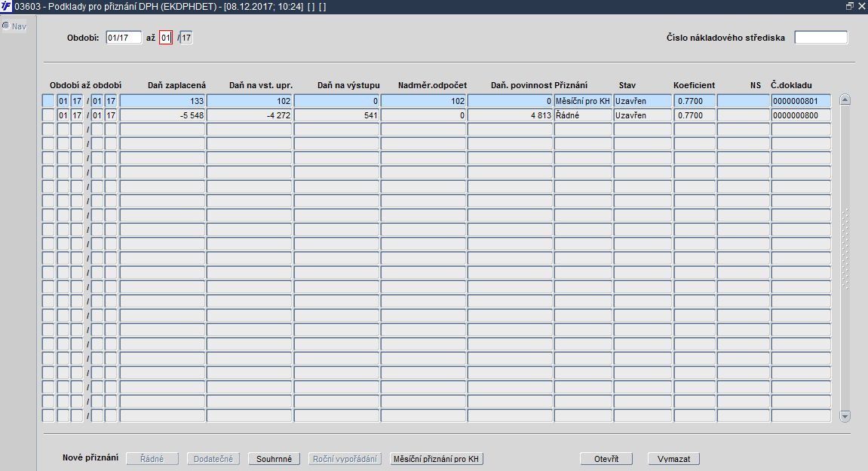Select the Nav radio button
Image resolution: width=868 pixels, height=471 pixels.
(x=6, y=26)
